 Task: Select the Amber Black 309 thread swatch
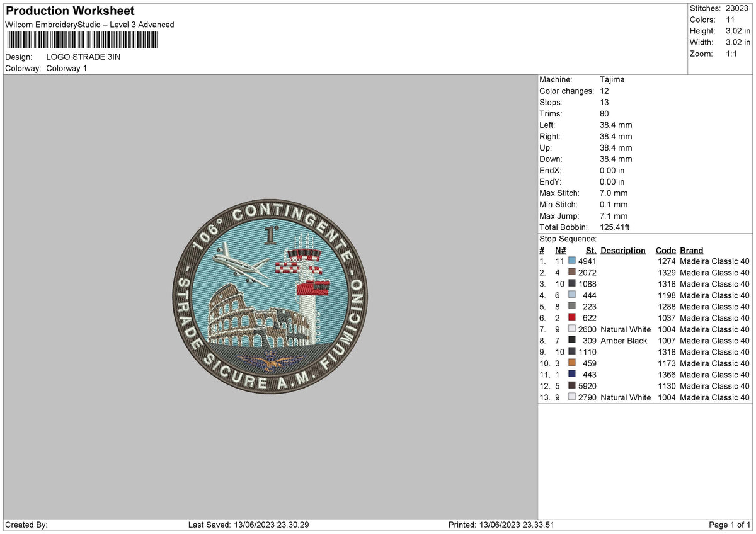pyautogui.click(x=572, y=341)
